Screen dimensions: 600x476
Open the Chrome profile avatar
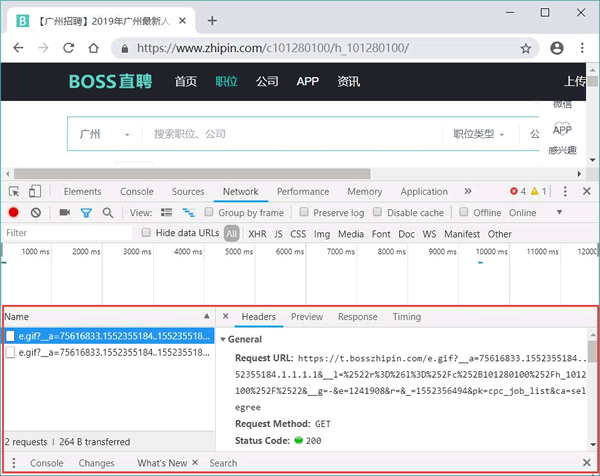(556, 48)
